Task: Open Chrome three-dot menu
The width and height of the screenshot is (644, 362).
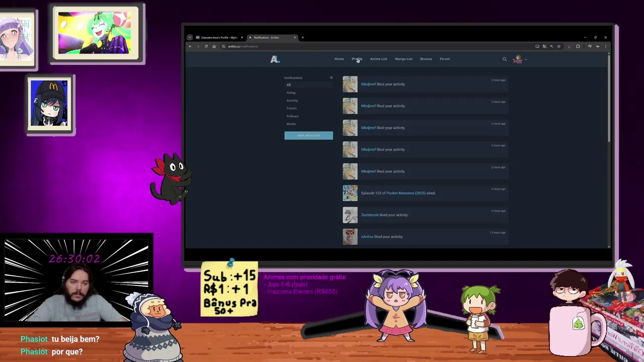Action: pyautogui.click(x=605, y=46)
